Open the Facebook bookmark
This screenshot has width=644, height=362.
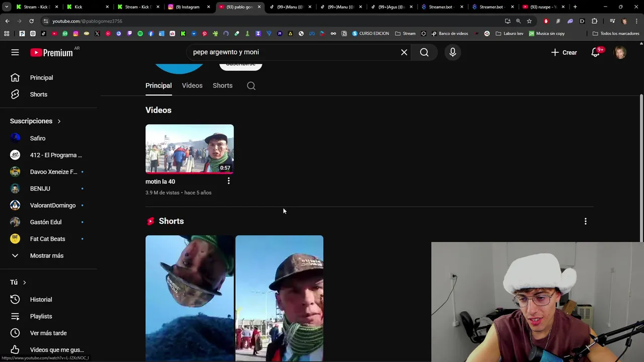(151, 34)
